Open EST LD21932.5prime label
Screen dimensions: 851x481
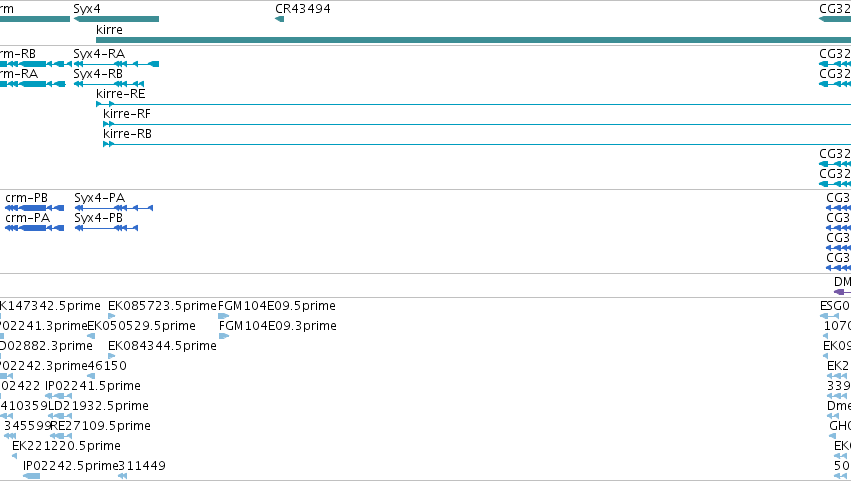[x=98, y=406]
